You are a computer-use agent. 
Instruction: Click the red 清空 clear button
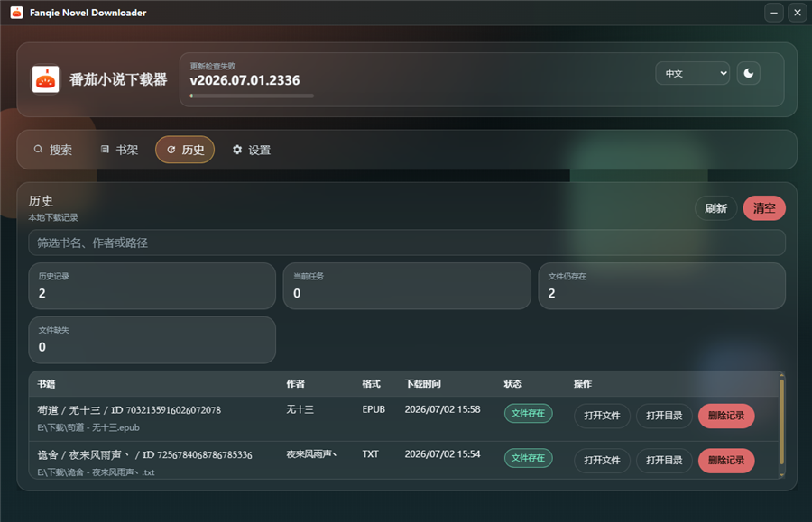tap(764, 208)
